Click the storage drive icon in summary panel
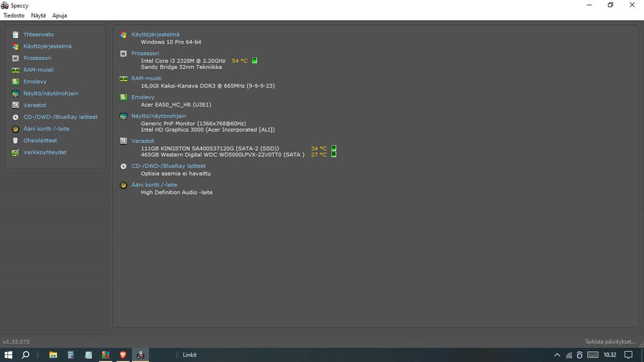This screenshot has width=644, height=362. point(123,141)
